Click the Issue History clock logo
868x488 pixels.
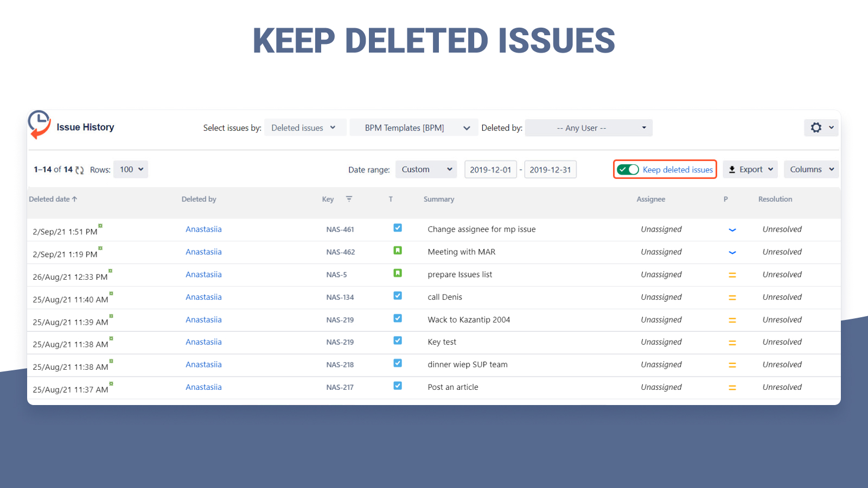pyautogui.click(x=39, y=126)
